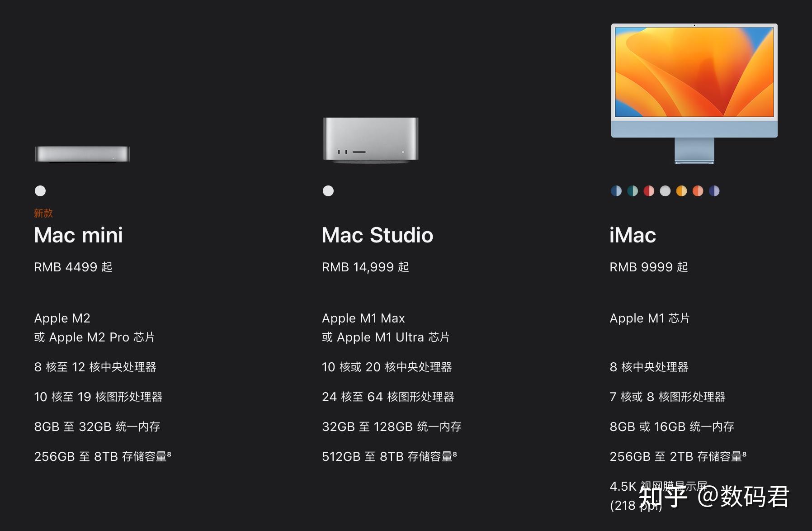Open the iMac product title

pyautogui.click(x=632, y=235)
